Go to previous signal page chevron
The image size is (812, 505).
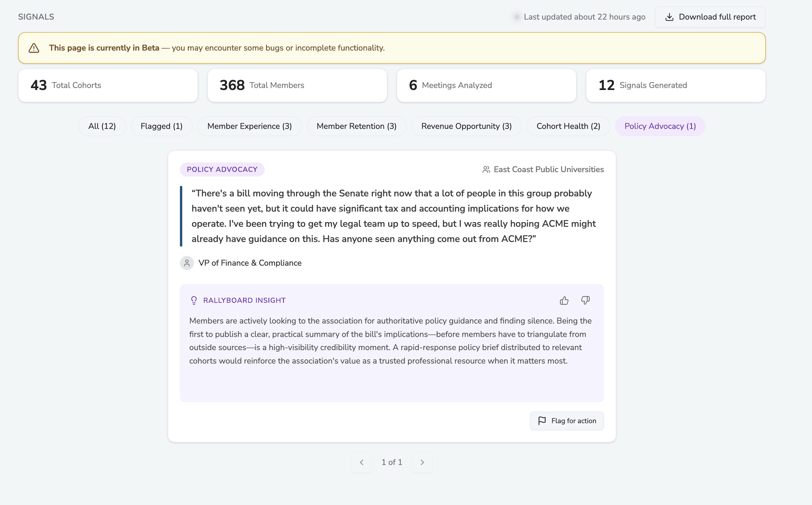(361, 462)
